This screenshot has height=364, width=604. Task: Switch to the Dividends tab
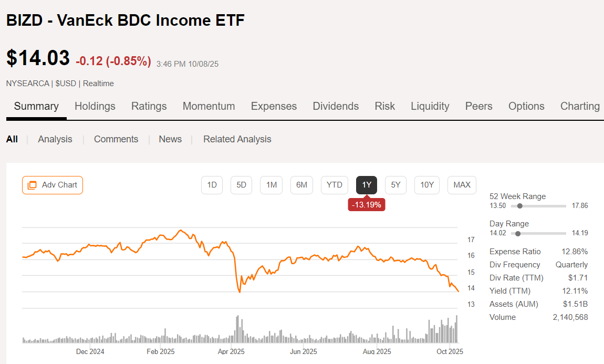336,106
